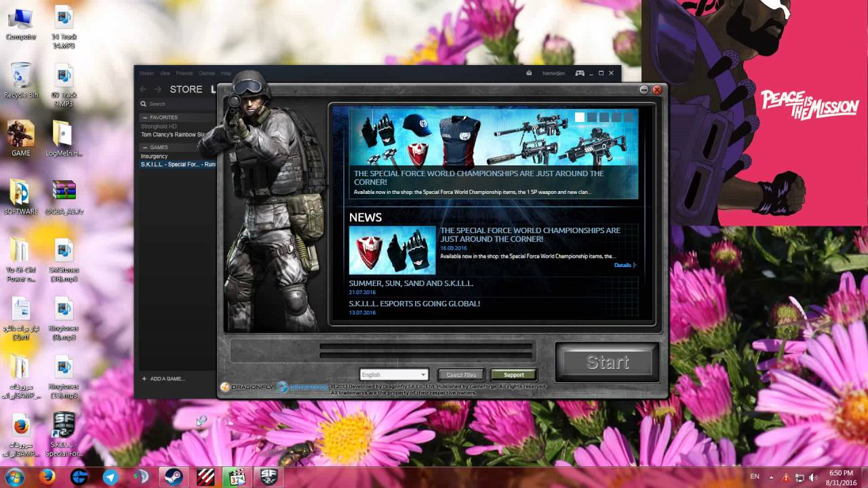Open the Steam menu
The height and width of the screenshot is (488, 868).
coord(146,73)
